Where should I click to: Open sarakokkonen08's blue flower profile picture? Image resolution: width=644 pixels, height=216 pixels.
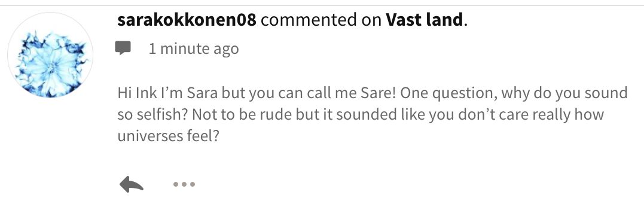coord(50,55)
